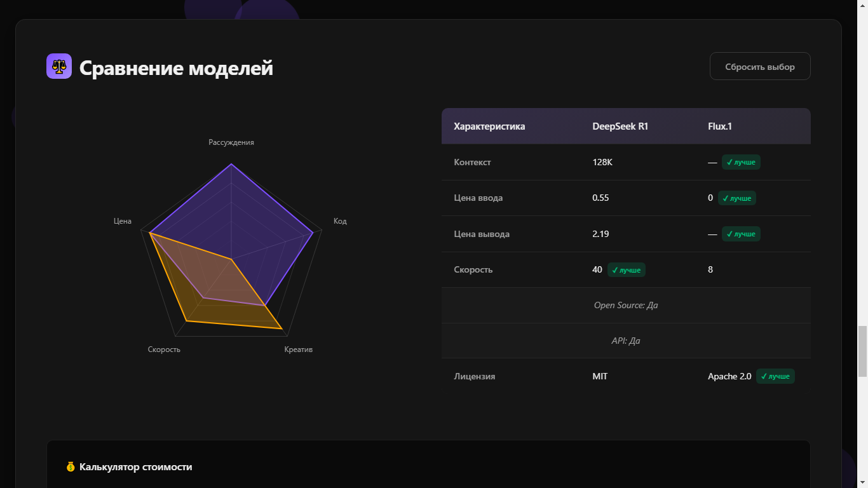Click the MIT license value

[x=600, y=376]
